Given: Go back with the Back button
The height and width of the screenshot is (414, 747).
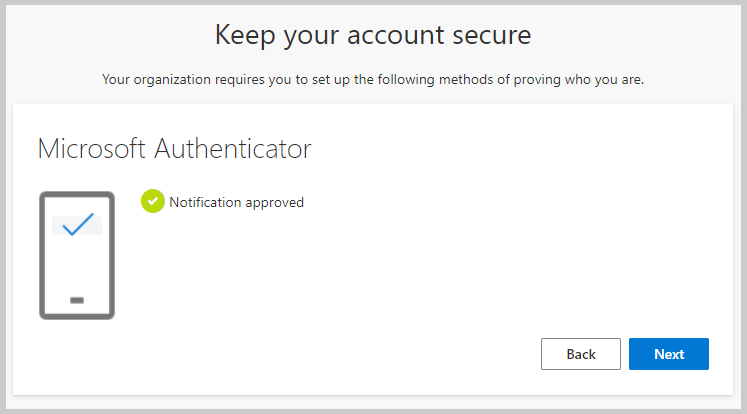Looking at the screenshot, I should pyautogui.click(x=581, y=354).
